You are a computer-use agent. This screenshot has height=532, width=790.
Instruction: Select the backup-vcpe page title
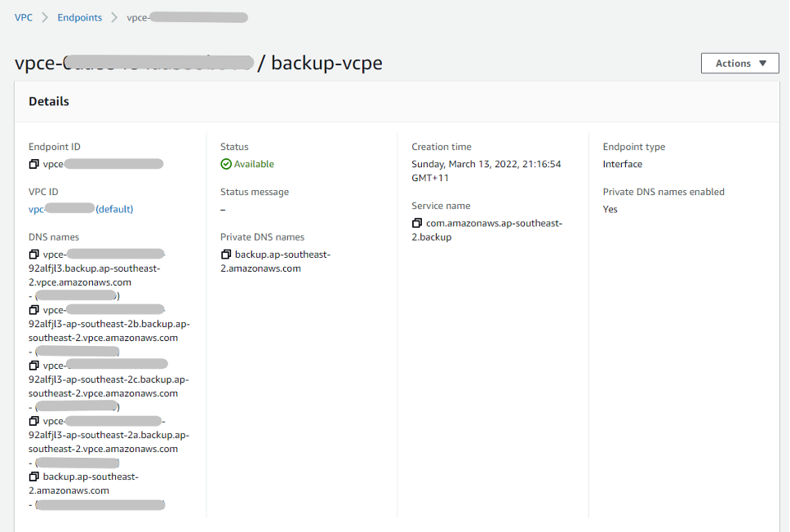pos(326,63)
